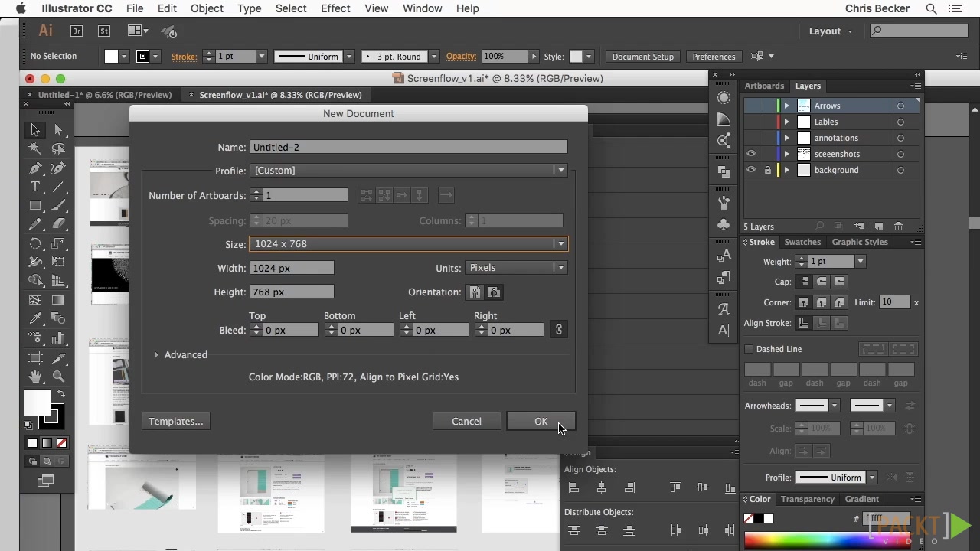Image resolution: width=980 pixels, height=551 pixels.
Task: Hide the background layer
Action: (x=751, y=170)
